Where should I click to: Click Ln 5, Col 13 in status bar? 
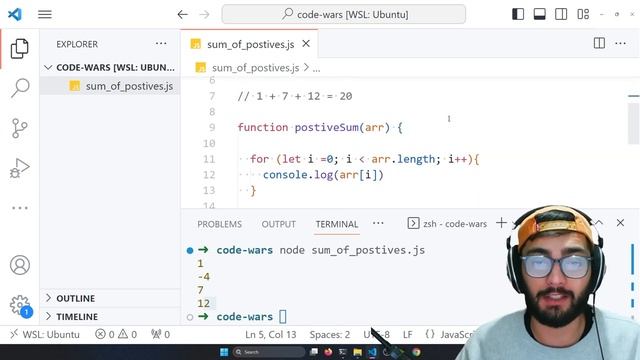[x=271, y=335]
